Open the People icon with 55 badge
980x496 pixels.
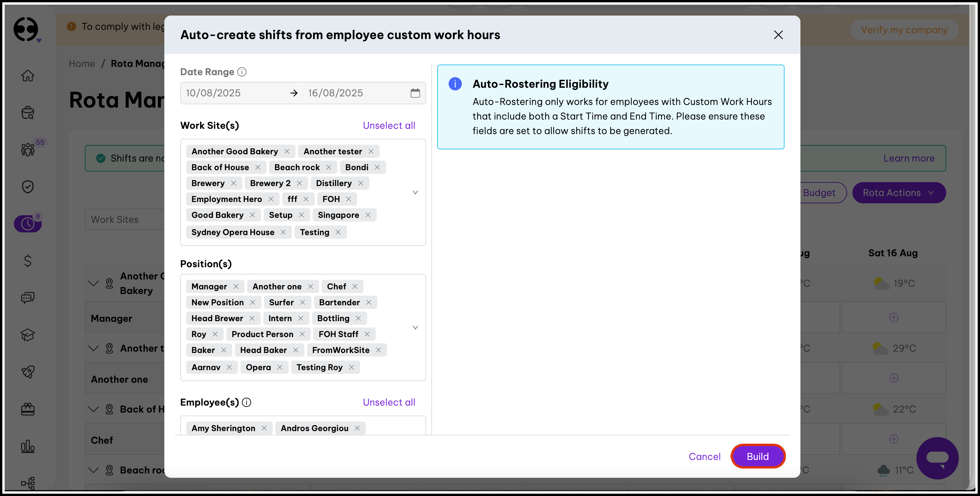click(x=27, y=149)
